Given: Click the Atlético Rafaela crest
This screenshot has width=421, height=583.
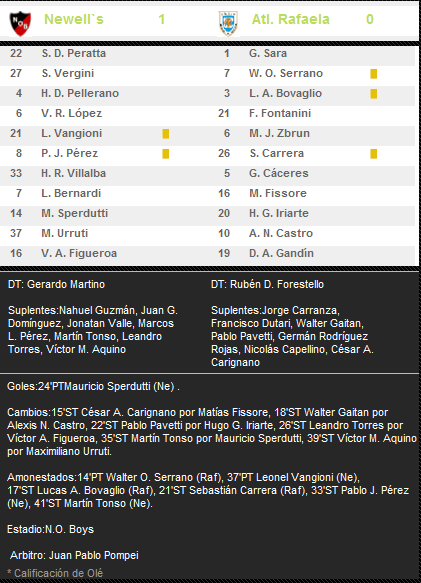Looking at the screenshot, I should (x=228, y=24).
